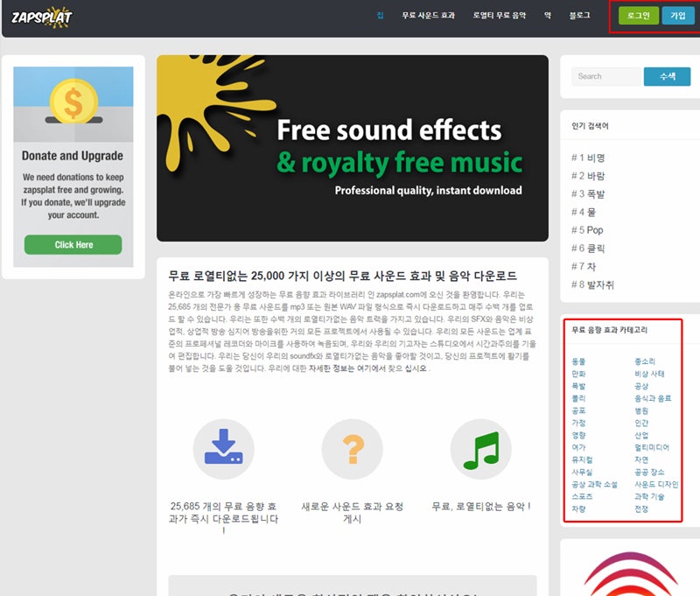Open the 무료 사운드 효과 menu item
Screen dimensions: 700x596
[x=428, y=16]
